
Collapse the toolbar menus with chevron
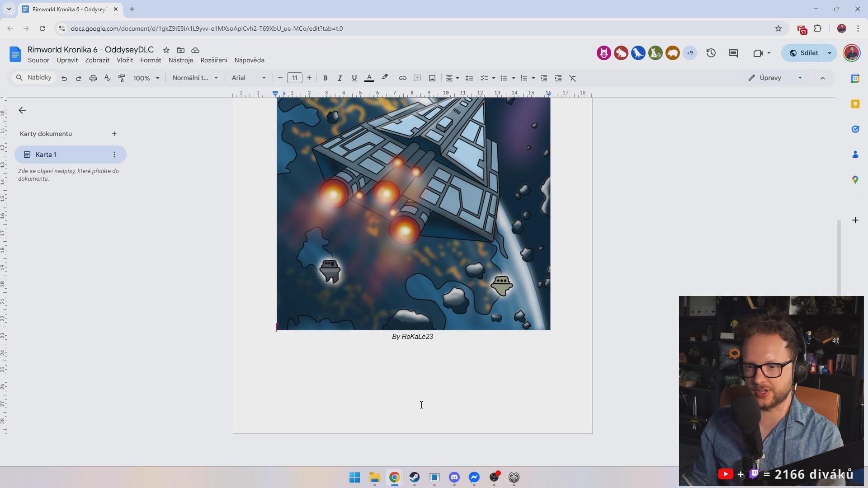pyautogui.click(x=823, y=78)
